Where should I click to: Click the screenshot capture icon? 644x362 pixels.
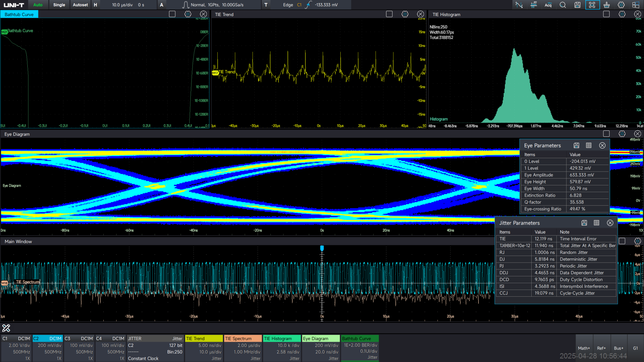[592, 5]
